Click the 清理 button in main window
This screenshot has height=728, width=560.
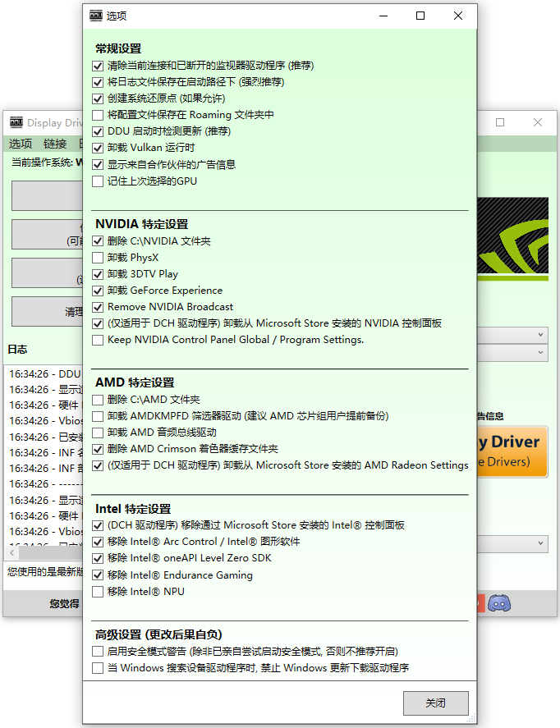pos(47,312)
